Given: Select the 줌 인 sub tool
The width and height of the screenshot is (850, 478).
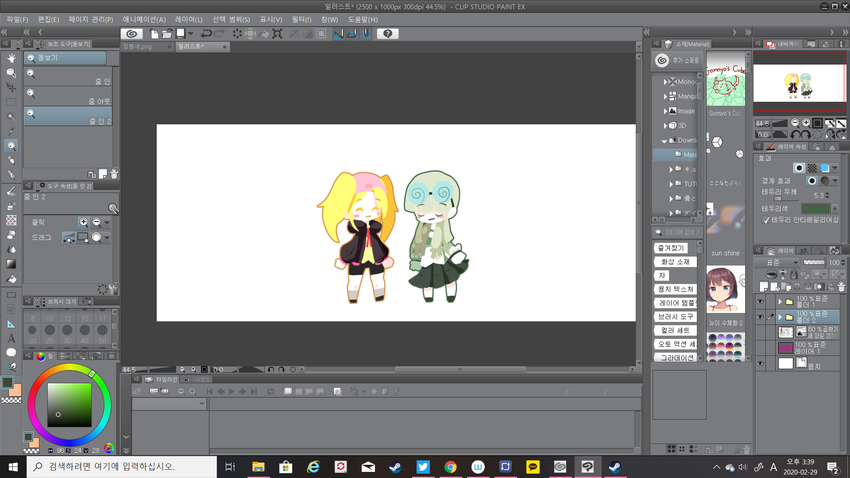Looking at the screenshot, I should click(68, 76).
